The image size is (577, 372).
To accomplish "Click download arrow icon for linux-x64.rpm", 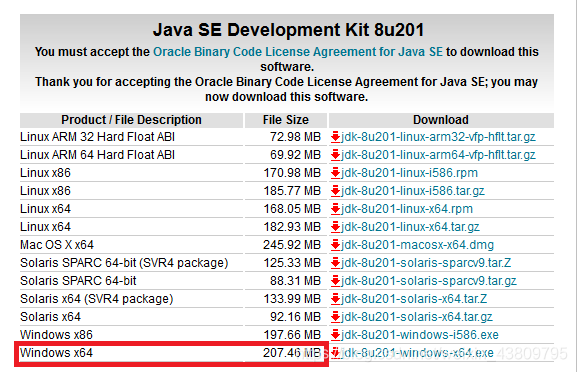I will [x=335, y=209].
